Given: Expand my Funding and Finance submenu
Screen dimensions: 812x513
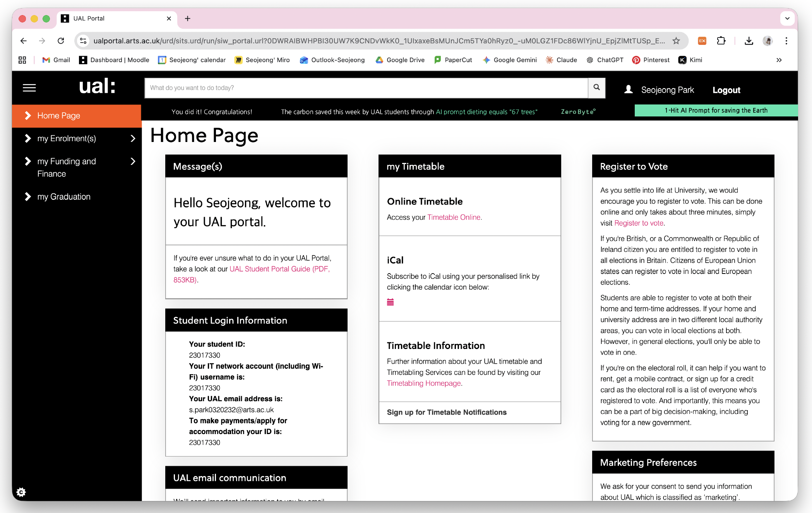Looking at the screenshot, I should point(133,161).
